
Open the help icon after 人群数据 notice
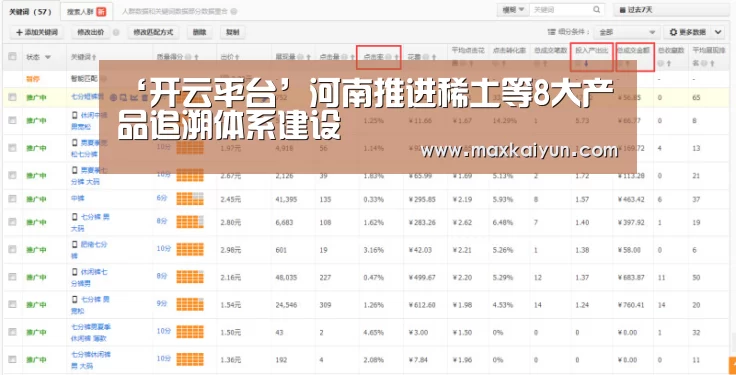tap(234, 11)
